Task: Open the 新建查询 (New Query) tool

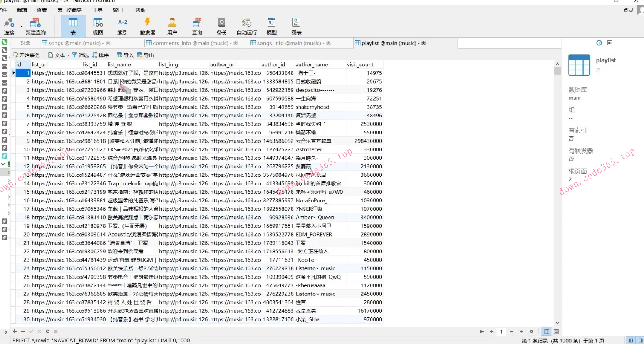Action: coord(35,26)
